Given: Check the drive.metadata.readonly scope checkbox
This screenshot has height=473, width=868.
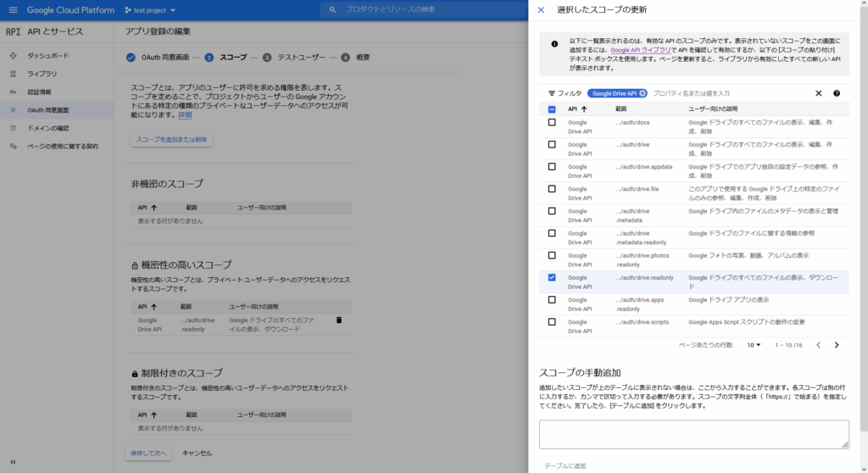Looking at the screenshot, I should point(552,233).
